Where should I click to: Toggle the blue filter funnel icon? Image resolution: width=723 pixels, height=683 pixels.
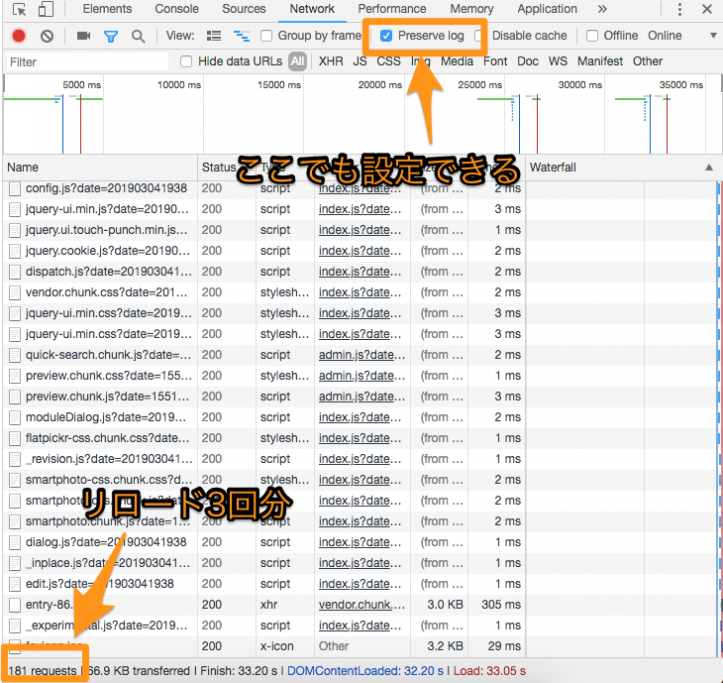tap(110, 36)
